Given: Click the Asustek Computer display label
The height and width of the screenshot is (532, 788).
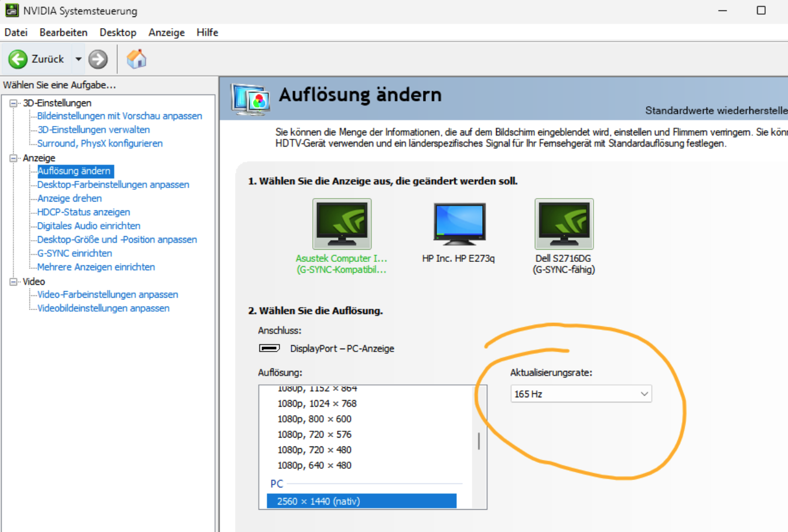Looking at the screenshot, I should pos(342,264).
